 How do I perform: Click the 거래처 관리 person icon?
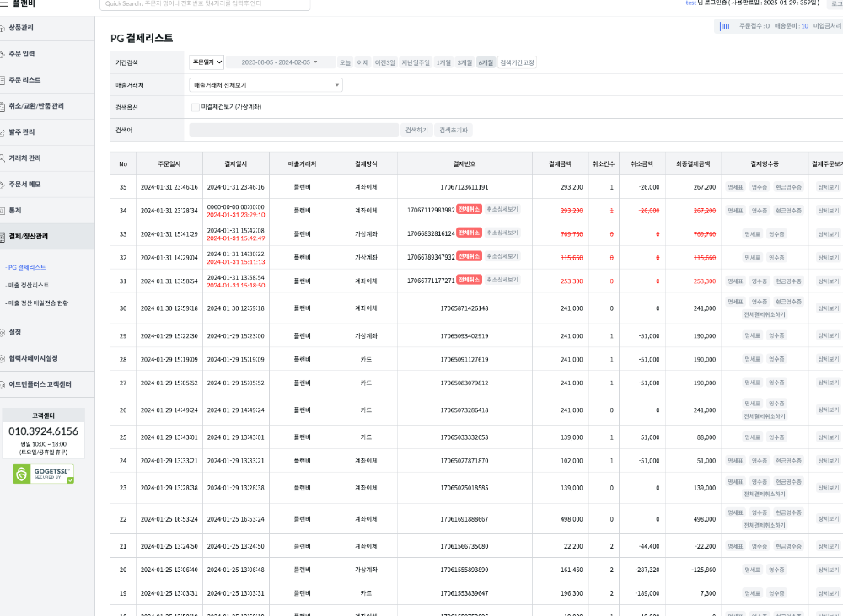point(3,158)
